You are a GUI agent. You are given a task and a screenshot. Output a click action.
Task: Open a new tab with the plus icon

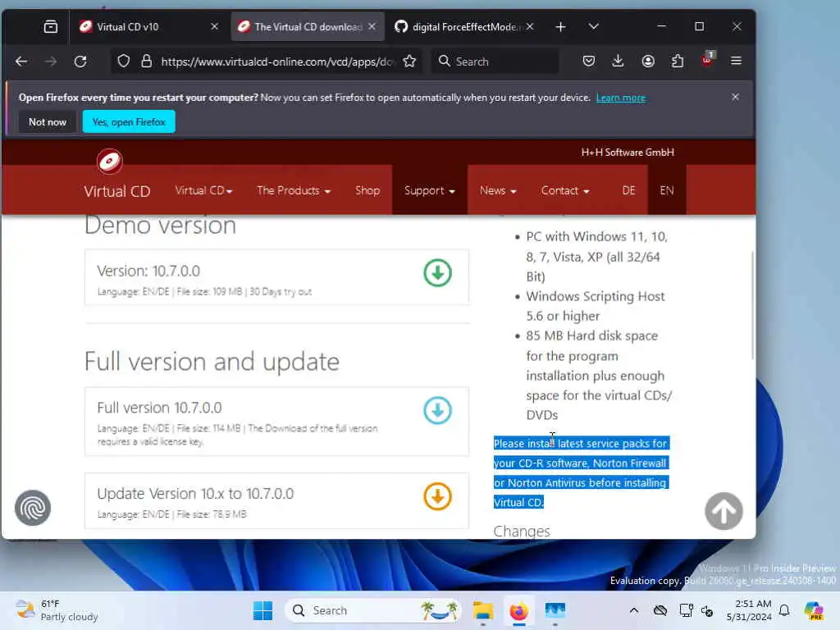560,27
